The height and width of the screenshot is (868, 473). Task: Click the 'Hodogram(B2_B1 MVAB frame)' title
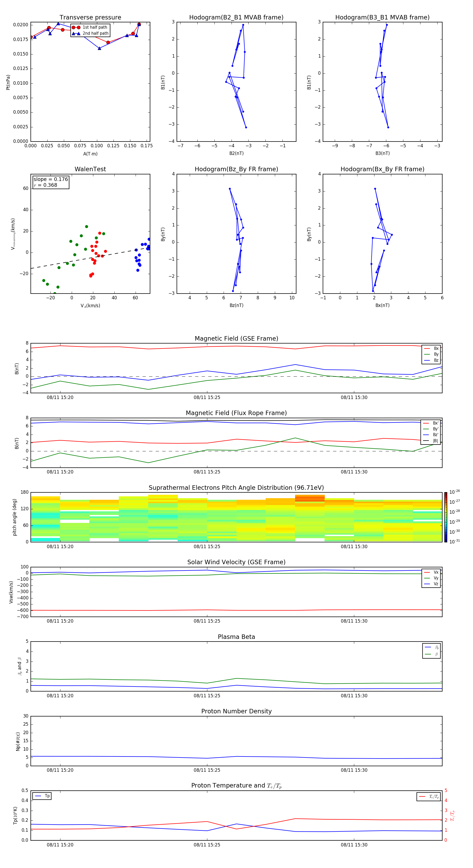[x=236, y=18]
